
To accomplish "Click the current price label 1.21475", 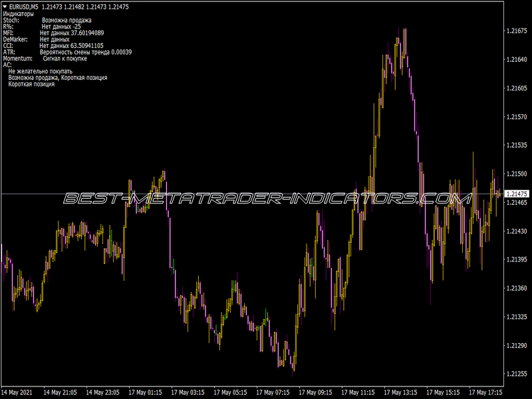I will click(x=517, y=194).
